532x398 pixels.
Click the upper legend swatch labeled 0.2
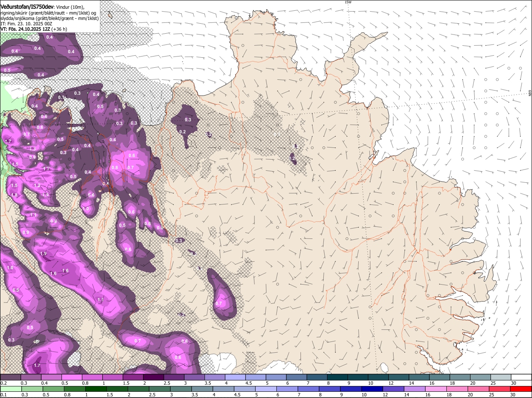[x=10, y=377]
